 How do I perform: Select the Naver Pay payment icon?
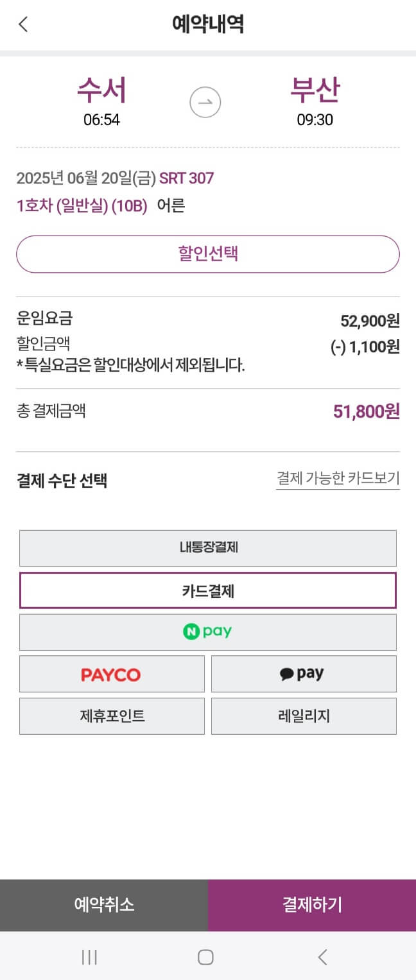coord(207,632)
